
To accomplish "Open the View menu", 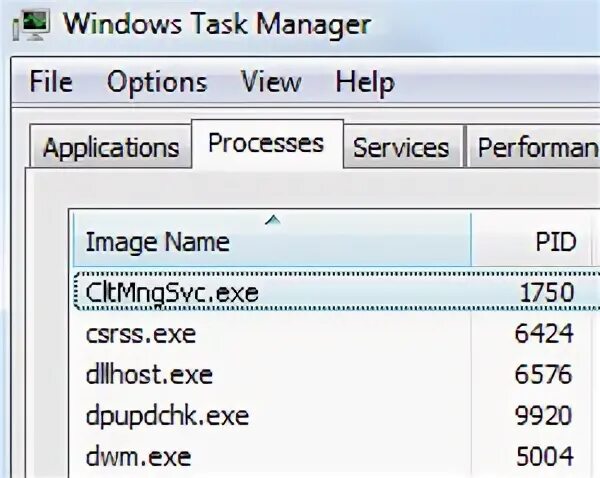I will pyautogui.click(x=270, y=82).
